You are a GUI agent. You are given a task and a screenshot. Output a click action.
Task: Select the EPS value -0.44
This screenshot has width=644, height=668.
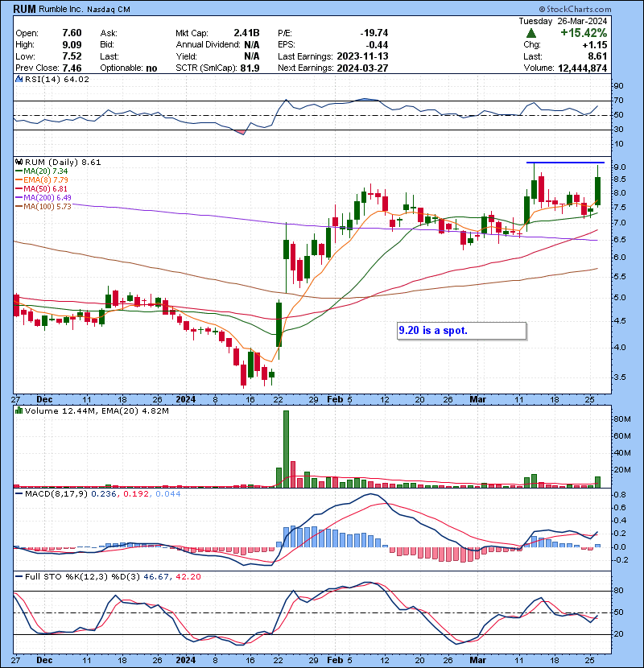pyautogui.click(x=377, y=45)
